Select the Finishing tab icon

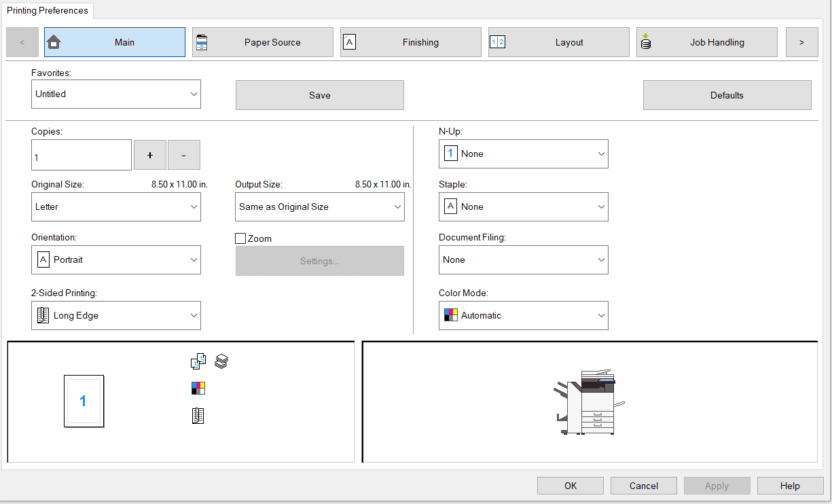349,41
